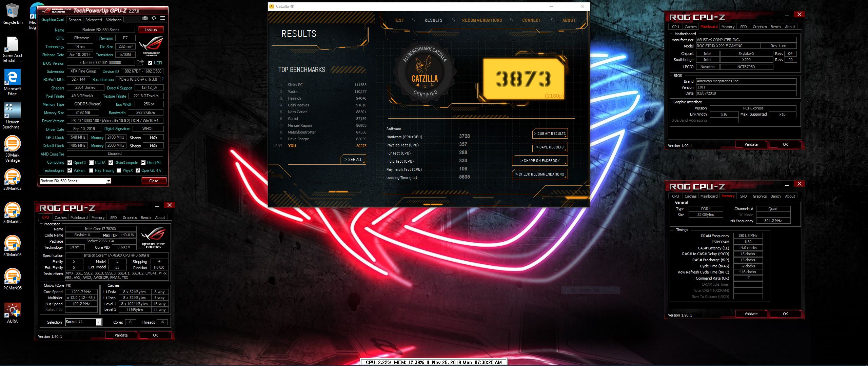Open the Recycle Bin desktop icon
868x366 pixels.
click(x=12, y=14)
